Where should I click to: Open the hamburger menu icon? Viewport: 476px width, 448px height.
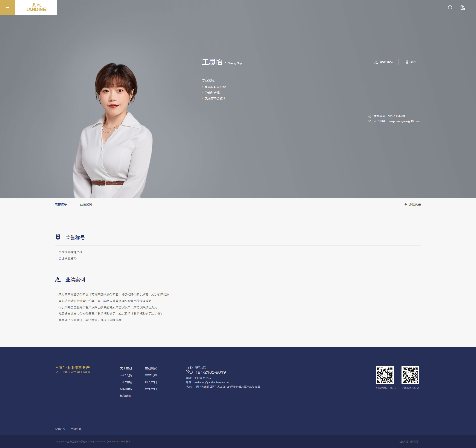[7, 7]
